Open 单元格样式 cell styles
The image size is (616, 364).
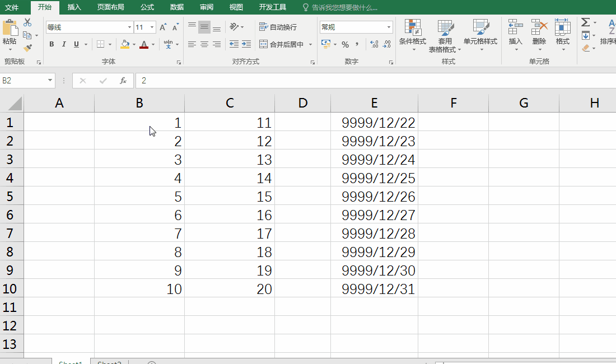480,36
